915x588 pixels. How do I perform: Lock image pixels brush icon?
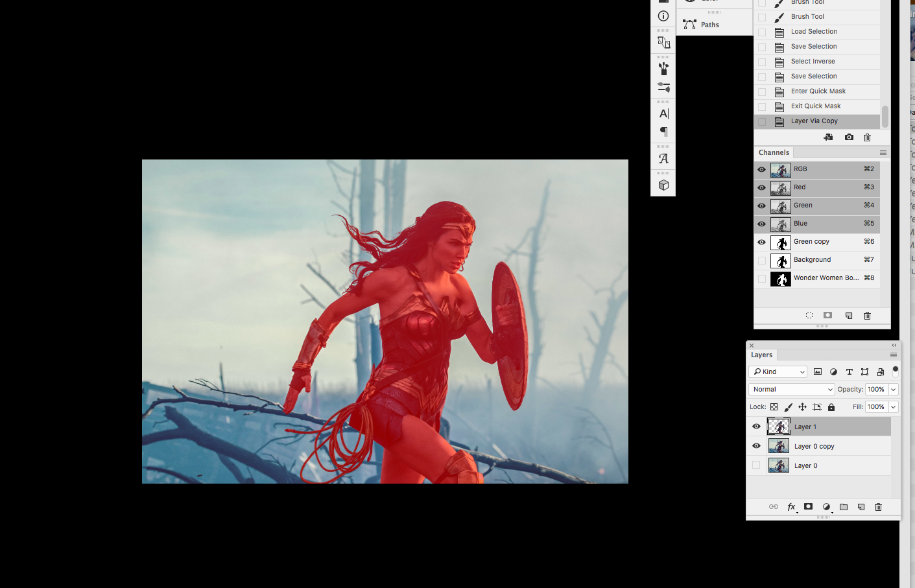[788, 407]
